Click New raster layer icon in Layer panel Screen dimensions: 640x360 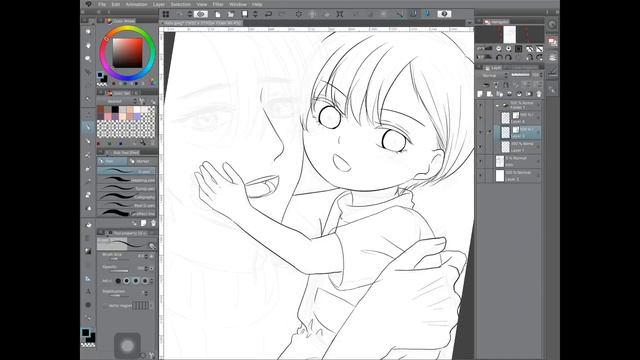point(480,94)
